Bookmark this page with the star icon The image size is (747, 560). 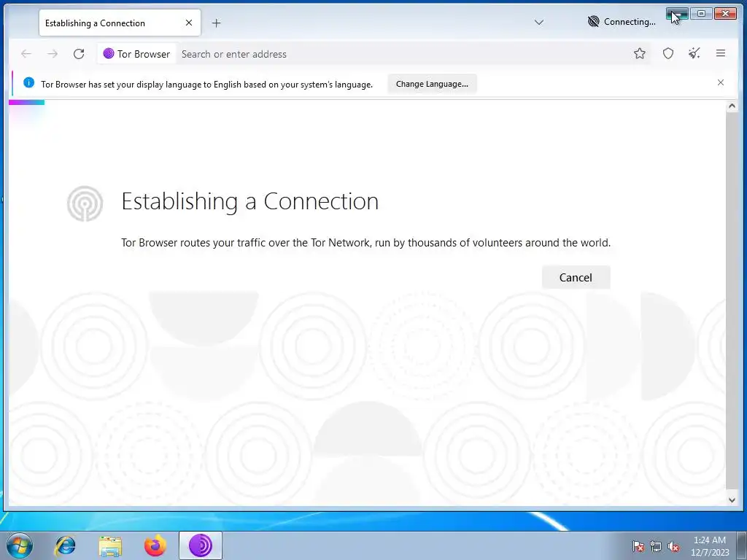639,53
